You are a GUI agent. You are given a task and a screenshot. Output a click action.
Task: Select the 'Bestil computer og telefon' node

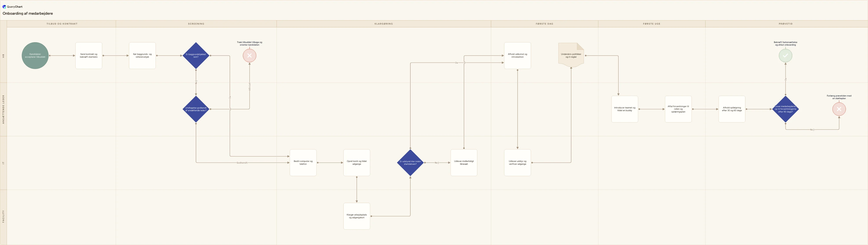(303, 163)
